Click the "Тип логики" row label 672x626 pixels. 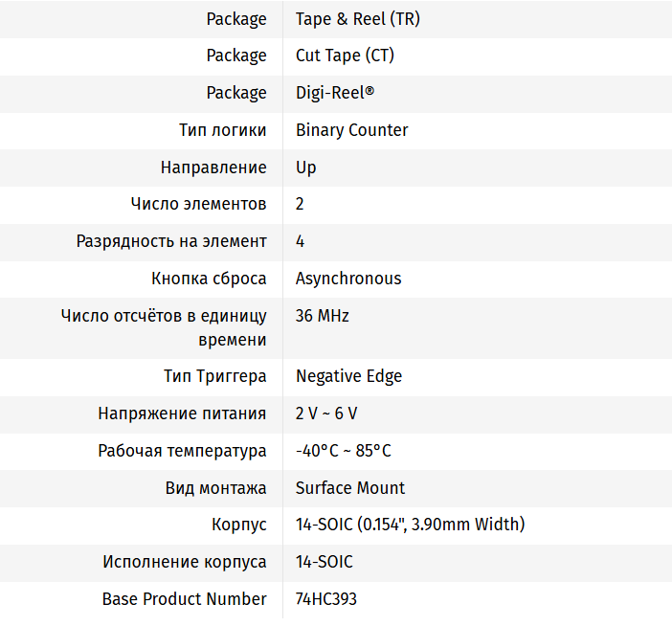pyautogui.click(x=223, y=130)
